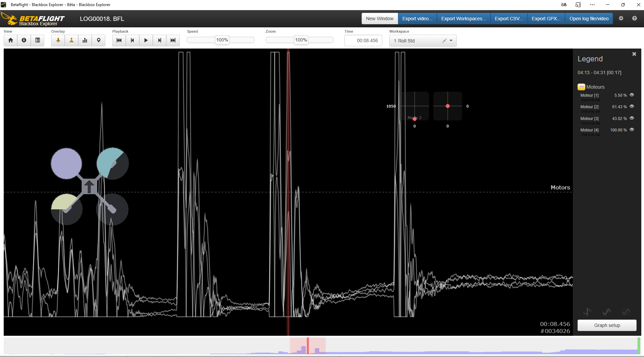Screen dimensions: 644x357
Task: Click Export video in top bar
Action: pyautogui.click(x=417, y=19)
